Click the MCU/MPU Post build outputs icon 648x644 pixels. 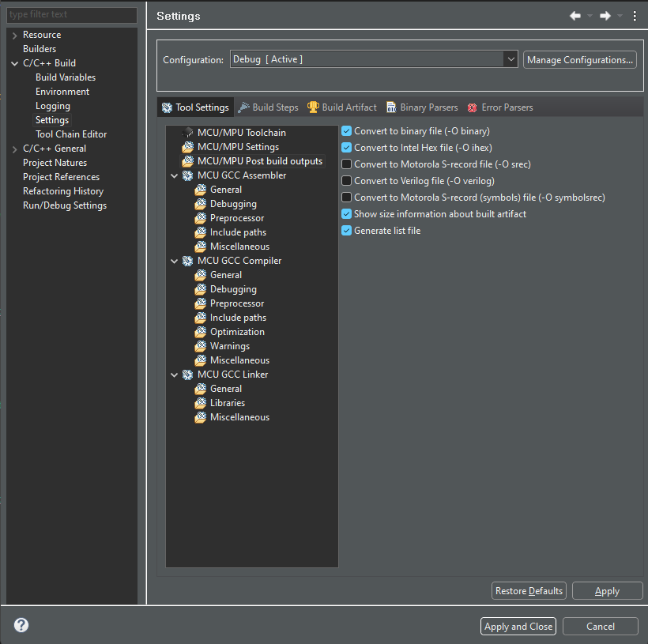[x=187, y=160]
